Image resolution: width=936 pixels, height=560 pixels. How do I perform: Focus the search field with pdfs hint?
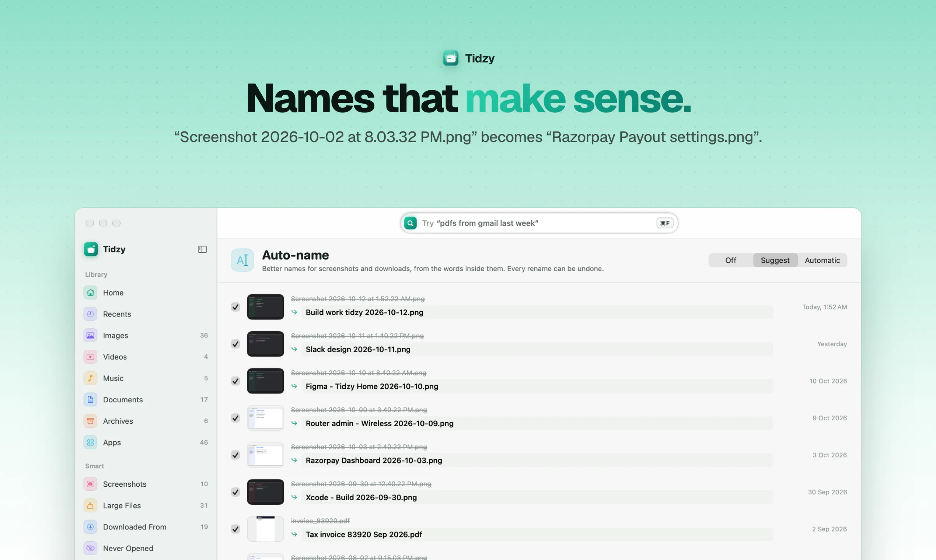tap(539, 223)
